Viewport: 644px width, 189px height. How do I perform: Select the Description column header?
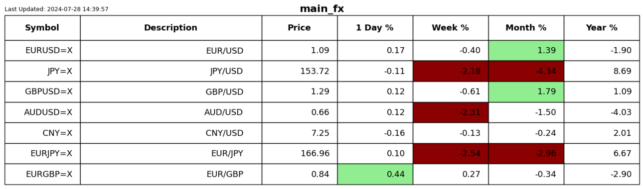tap(171, 28)
